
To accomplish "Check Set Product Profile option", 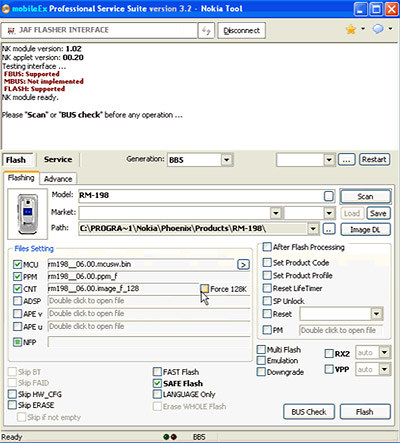I will pyautogui.click(x=267, y=275).
